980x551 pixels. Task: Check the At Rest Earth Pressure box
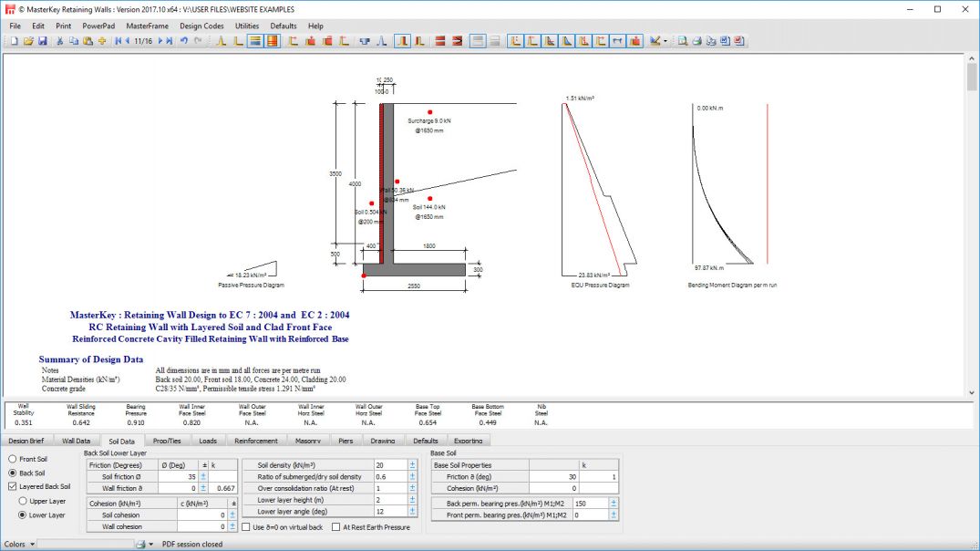336,527
